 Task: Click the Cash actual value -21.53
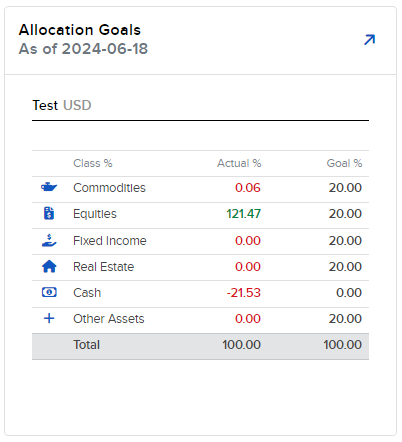coord(244,293)
